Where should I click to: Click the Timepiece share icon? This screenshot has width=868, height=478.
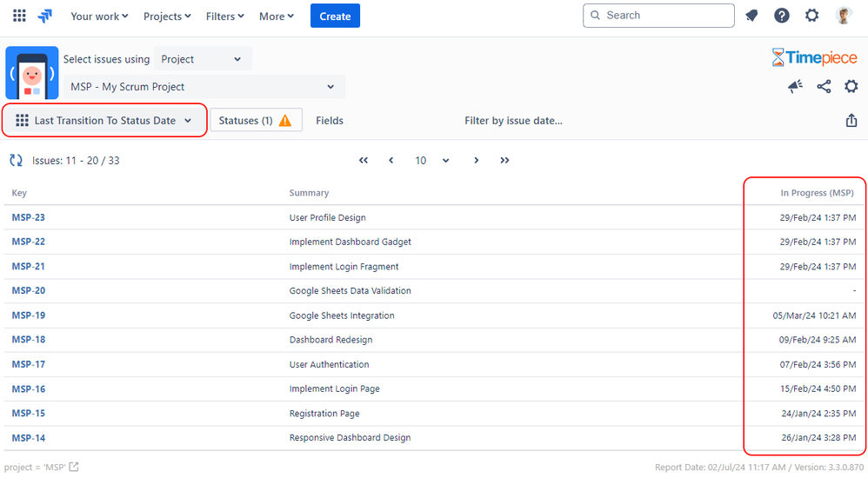[x=824, y=86]
